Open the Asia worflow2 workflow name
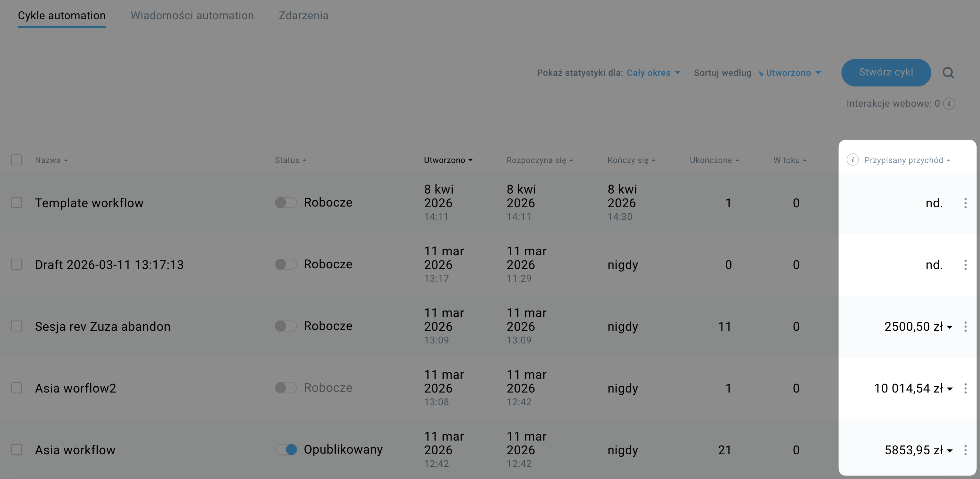 point(75,388)
